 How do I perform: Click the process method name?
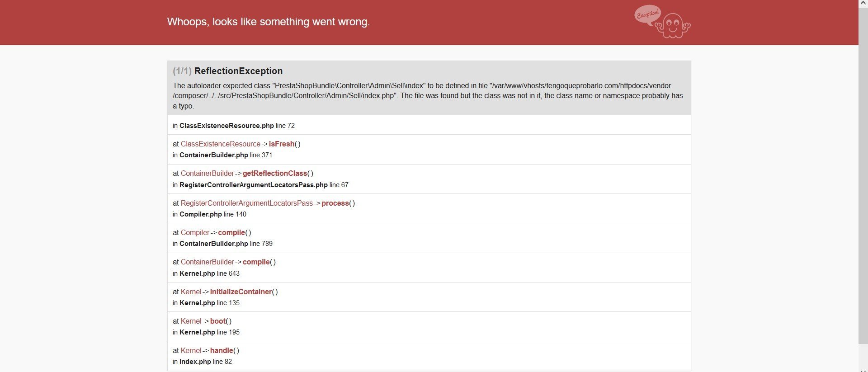(x=335, y=203)
